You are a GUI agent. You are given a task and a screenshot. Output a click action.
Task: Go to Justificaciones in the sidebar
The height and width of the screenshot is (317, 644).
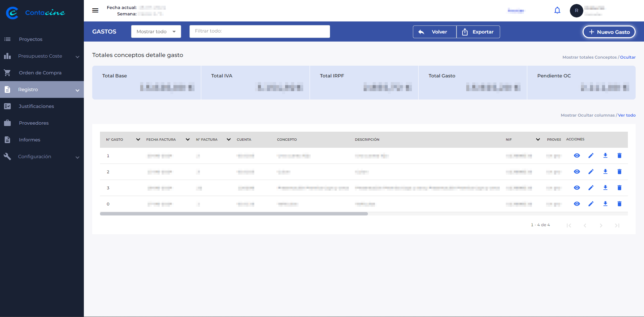(x=36, y=106)
